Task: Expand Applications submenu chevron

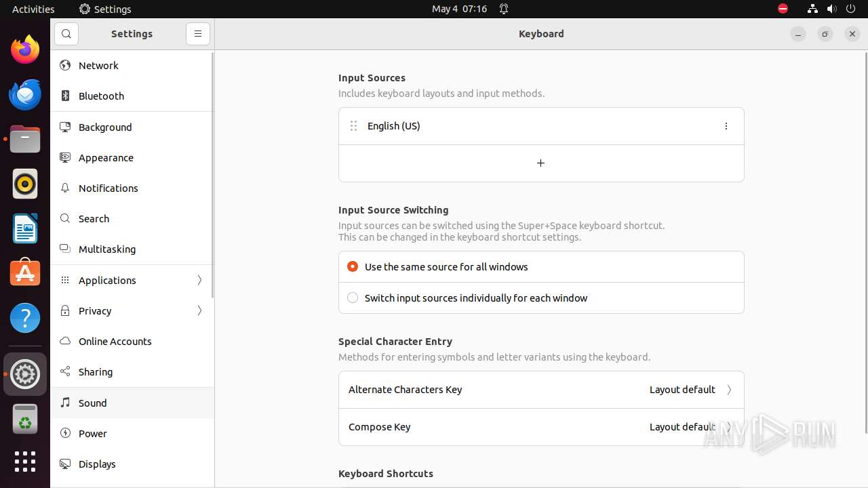Action: point(199,280)
